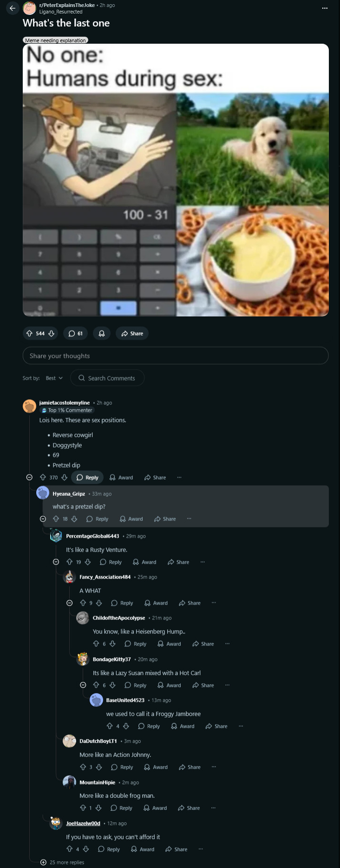Open the r/PeterExplainsTheJoke subreddit link

67,5
